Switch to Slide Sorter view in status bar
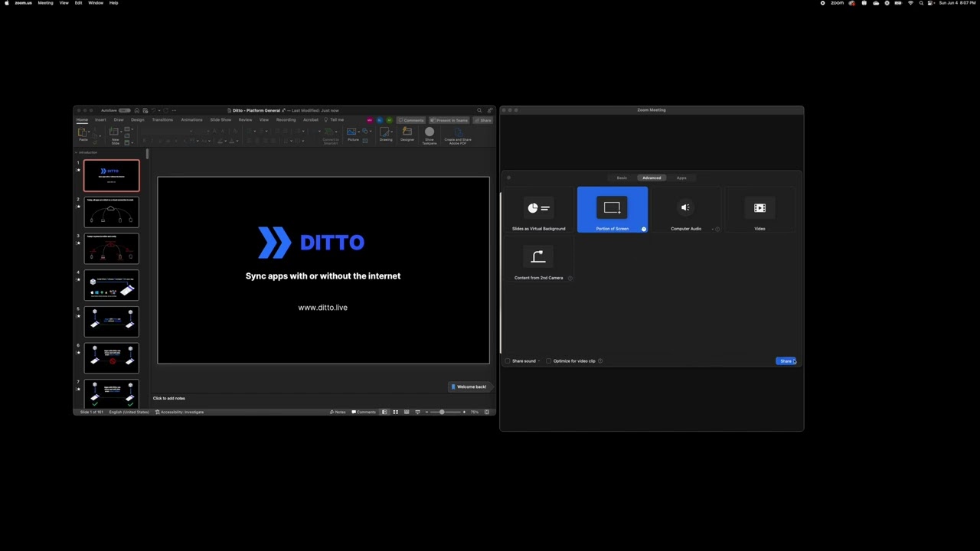 (396, 412)
